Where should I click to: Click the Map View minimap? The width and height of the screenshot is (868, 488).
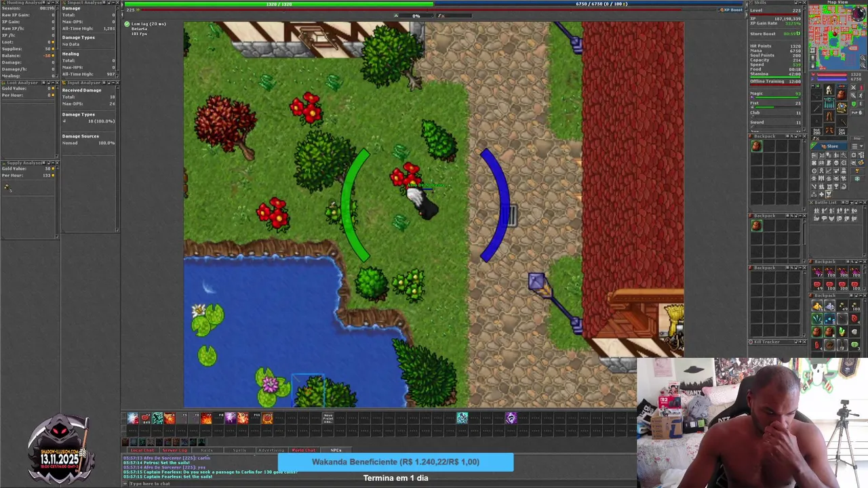point(837,37)
